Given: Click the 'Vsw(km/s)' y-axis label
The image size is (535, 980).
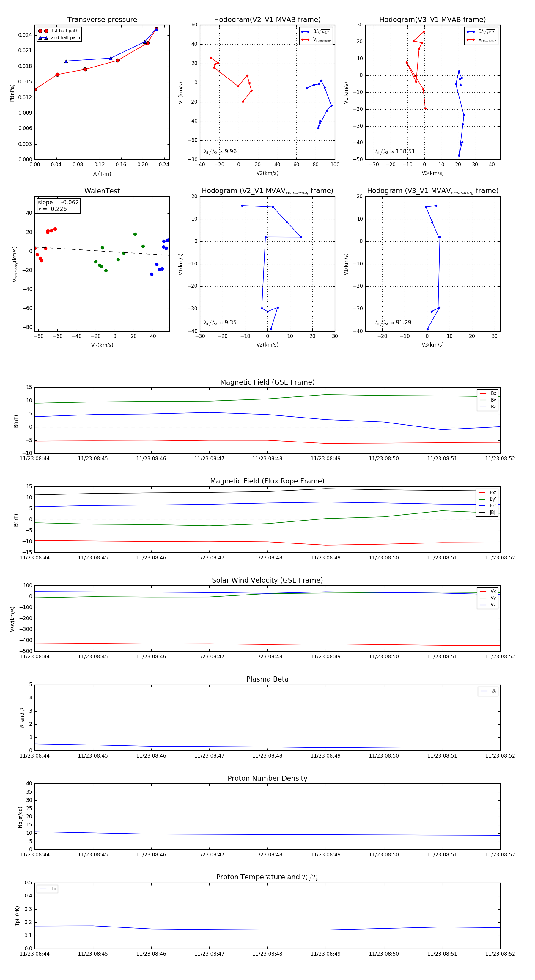Looking at the screenshot, I should 12,619.
